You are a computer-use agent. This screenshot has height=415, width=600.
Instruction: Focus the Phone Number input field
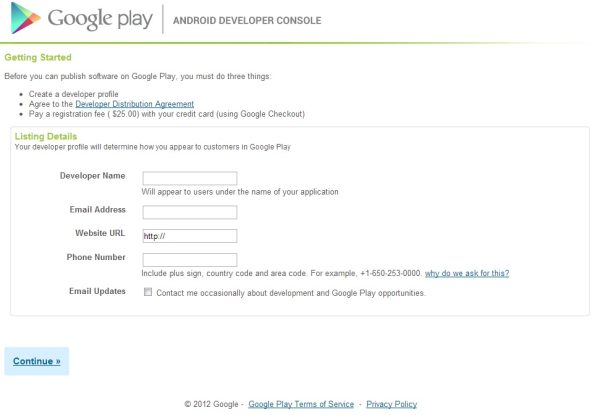[189, 260]
